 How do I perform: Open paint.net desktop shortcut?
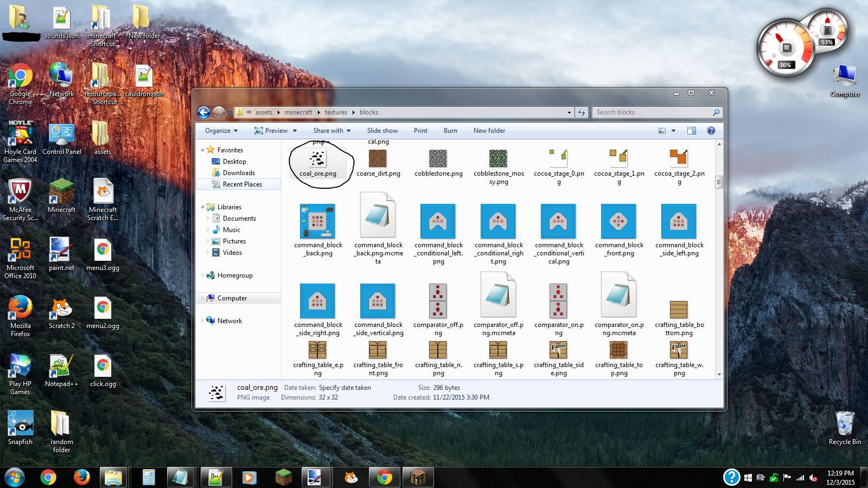pyautogui.click(x=61, y=250)
